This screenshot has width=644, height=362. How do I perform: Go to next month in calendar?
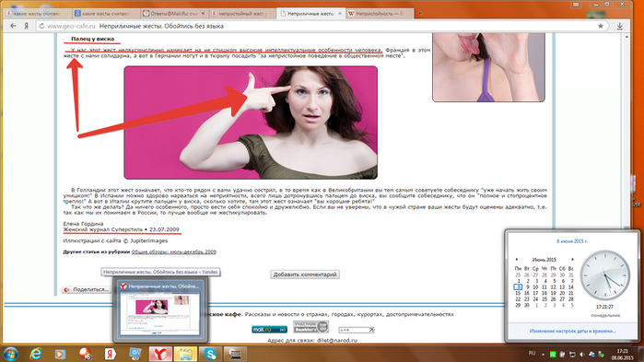pyautogui.click(x=572, y=260)
